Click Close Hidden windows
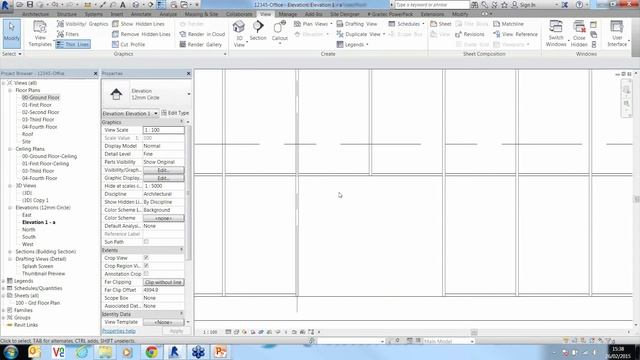Viewport: 640px width, 360px height. 579,33
